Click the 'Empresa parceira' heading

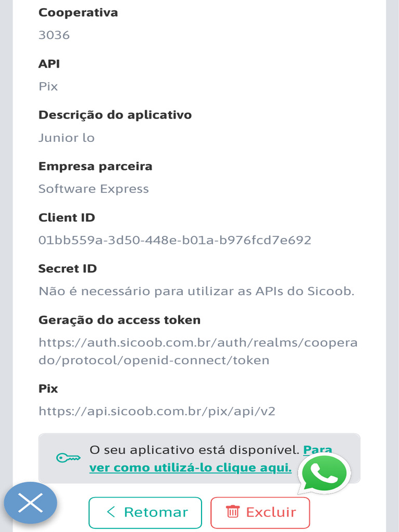[x=95, y=167]
